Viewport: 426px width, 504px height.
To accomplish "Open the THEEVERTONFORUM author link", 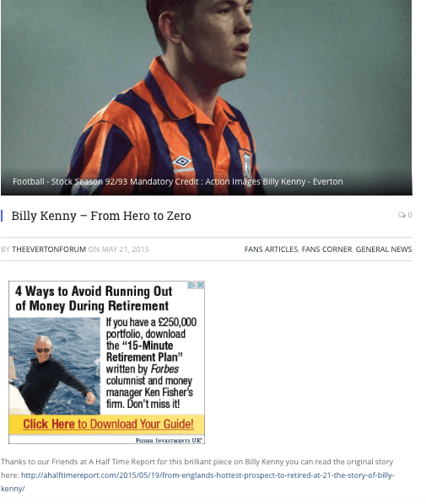I will pos(49,249).
